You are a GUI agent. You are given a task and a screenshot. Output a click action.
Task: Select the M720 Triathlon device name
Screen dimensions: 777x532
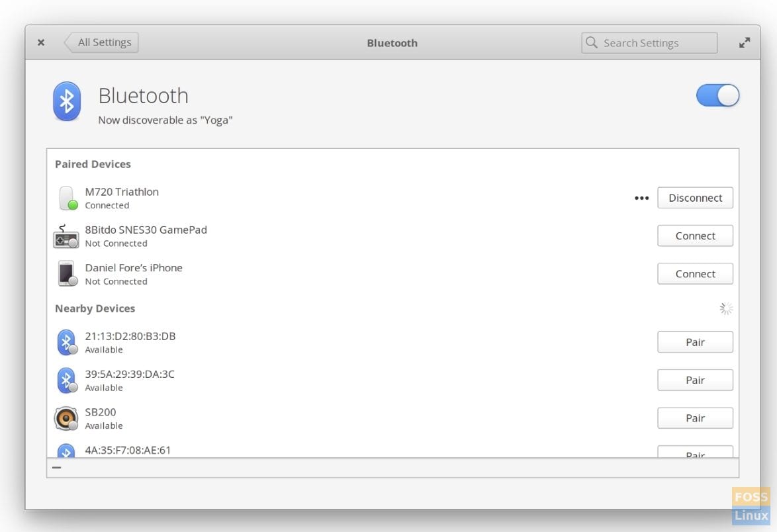coord(122,192)
